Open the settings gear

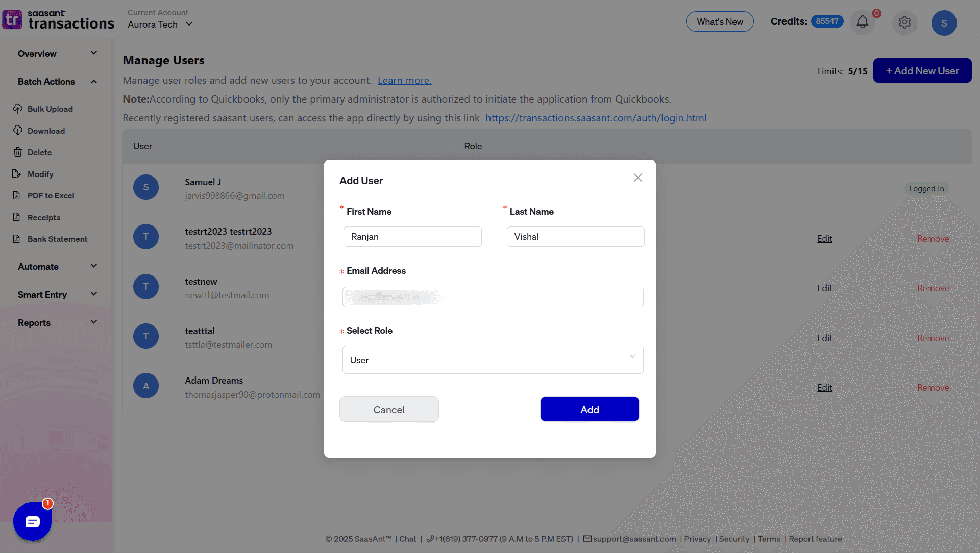tap(904, 22)
